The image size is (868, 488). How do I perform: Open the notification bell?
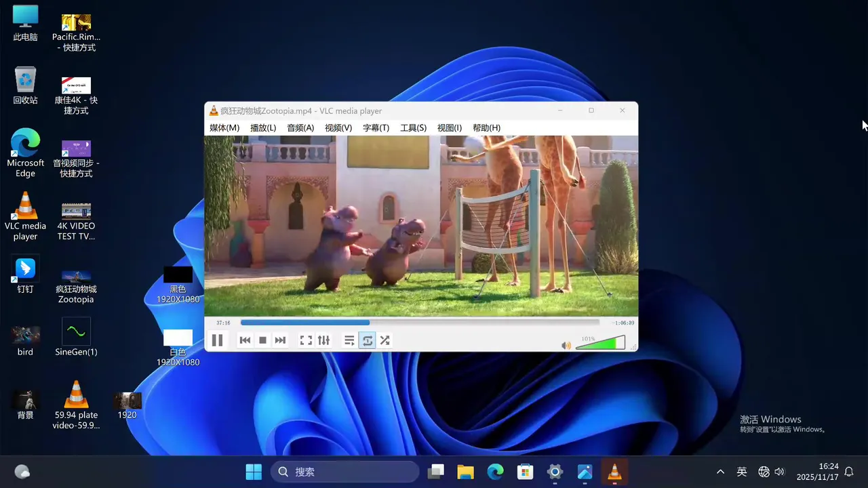(x=849, y=472)
